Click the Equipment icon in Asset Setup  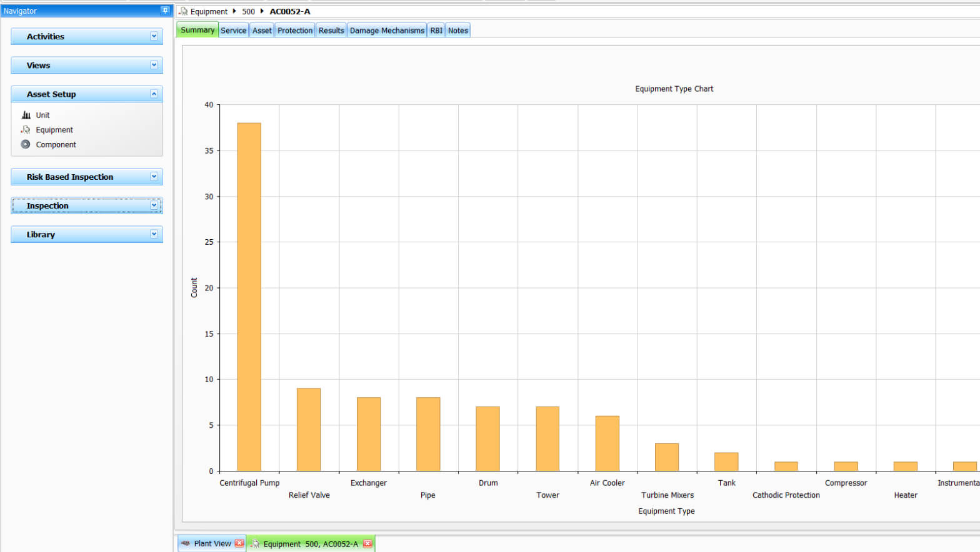click(x=26, y=130)
